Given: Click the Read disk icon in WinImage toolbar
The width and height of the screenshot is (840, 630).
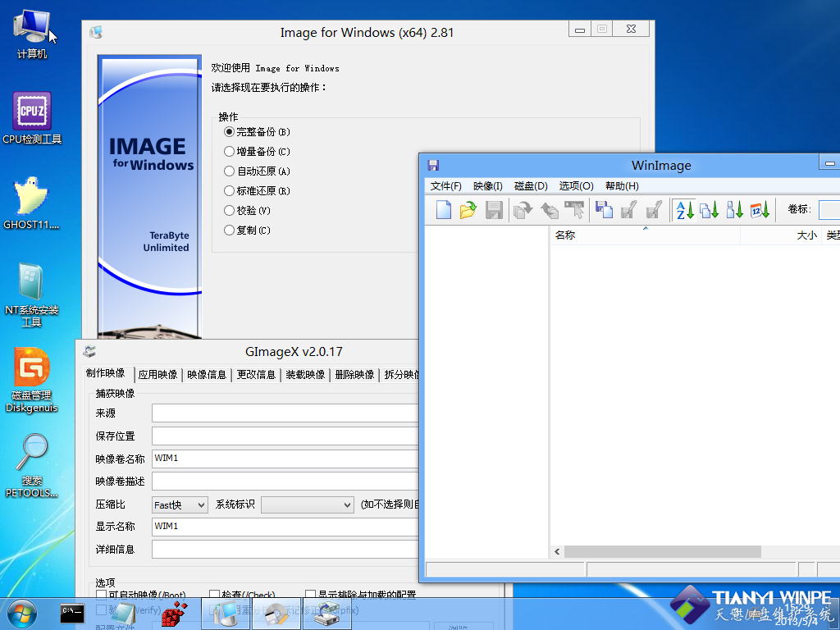Looking at the screenshot, I should [604, 209].
